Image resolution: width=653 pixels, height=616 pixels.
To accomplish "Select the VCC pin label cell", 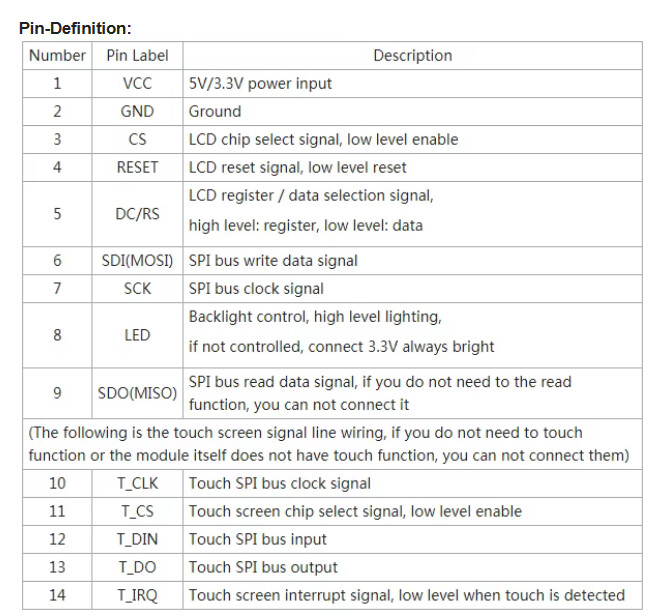I will [137, 84].
